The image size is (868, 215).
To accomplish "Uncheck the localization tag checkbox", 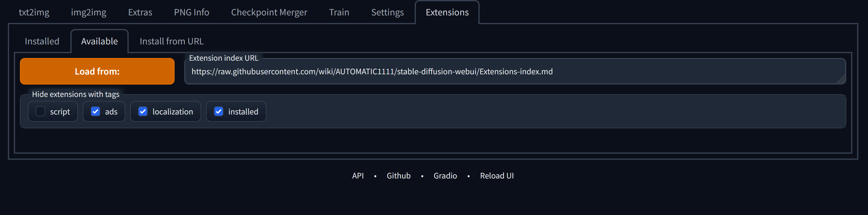I will click(x=143, y=111).
